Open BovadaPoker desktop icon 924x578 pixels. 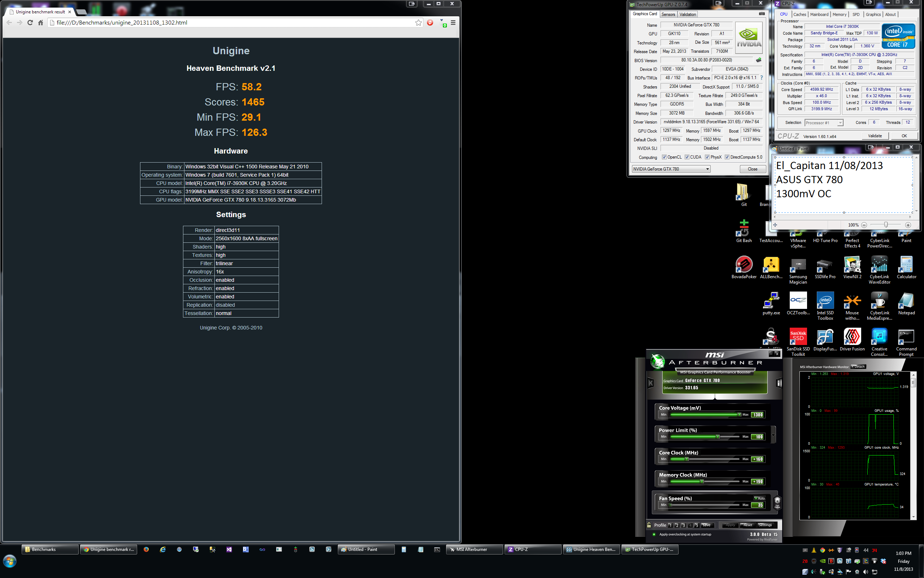[x=744, y=268]
